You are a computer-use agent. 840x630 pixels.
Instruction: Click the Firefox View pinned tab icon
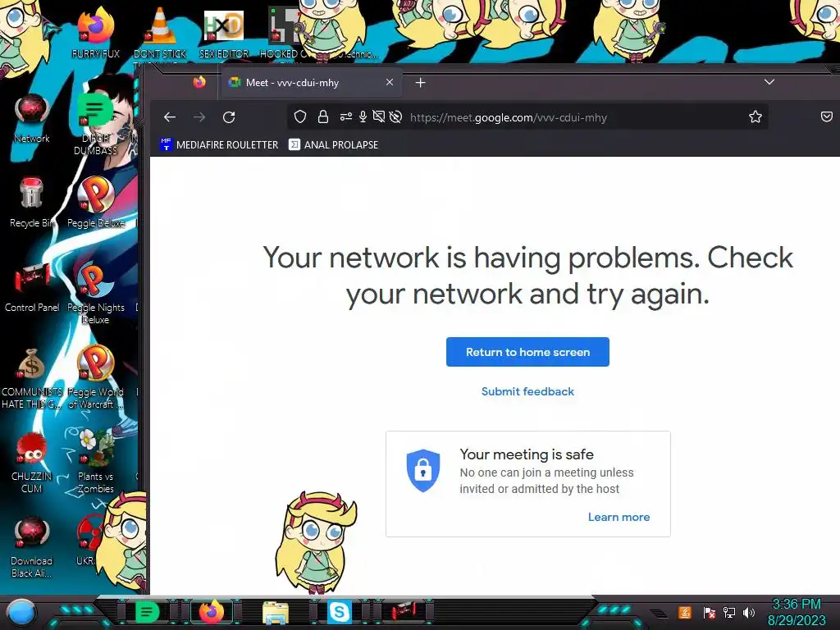tap(199, 82)
